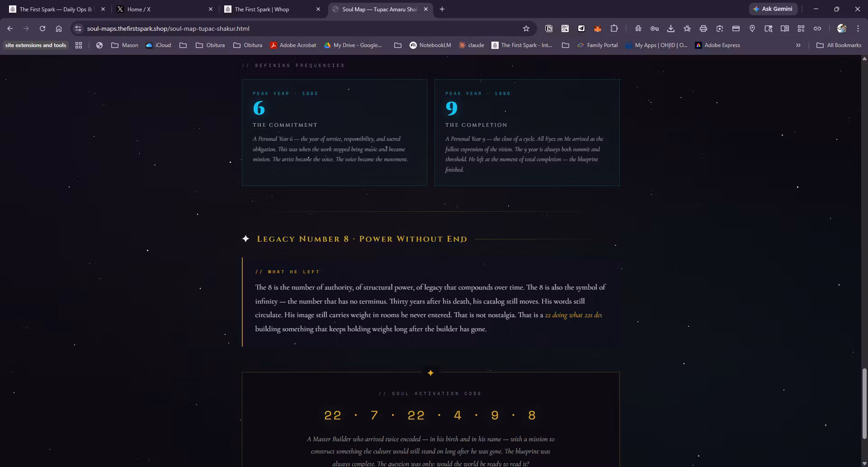
Task: Print the page with the printer icon
Action: pos(703,29)
